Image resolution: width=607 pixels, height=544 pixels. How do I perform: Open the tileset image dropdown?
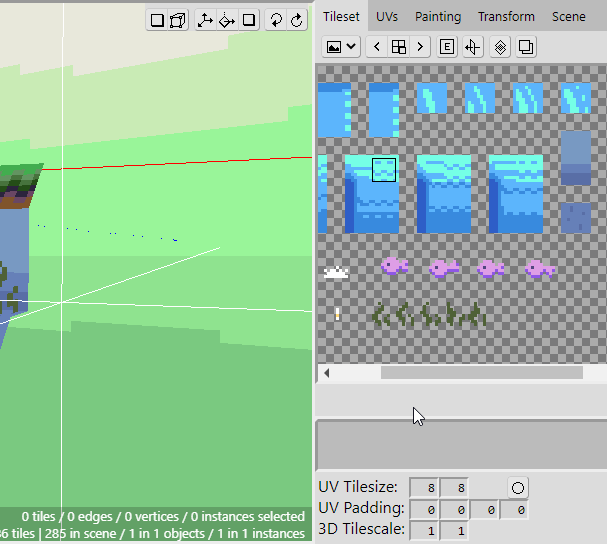click(342, 47)
